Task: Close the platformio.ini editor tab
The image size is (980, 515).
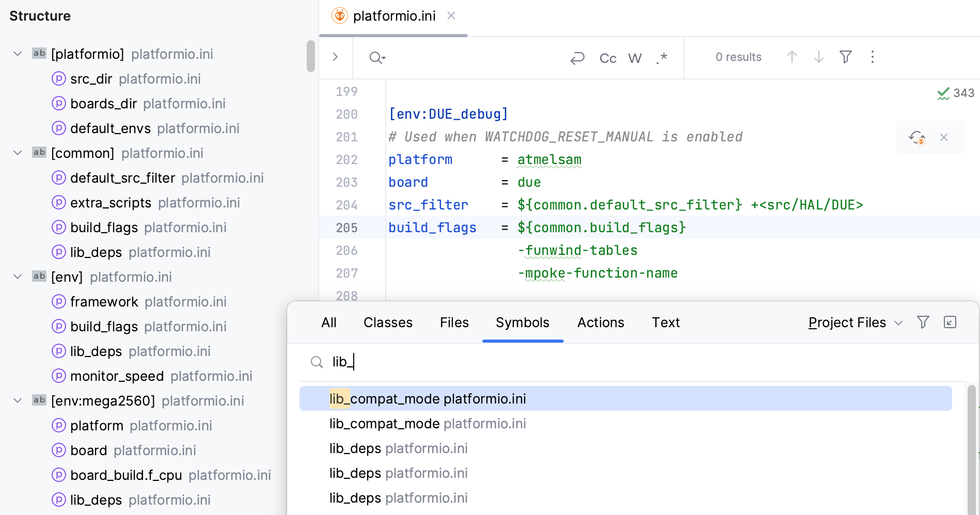Action: 451,15
